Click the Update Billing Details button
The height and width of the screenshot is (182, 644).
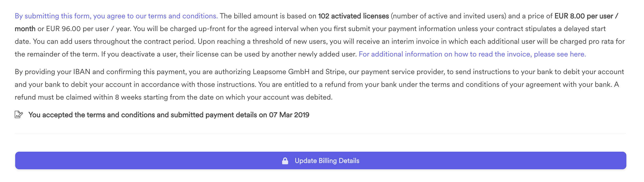pos(321,160)
